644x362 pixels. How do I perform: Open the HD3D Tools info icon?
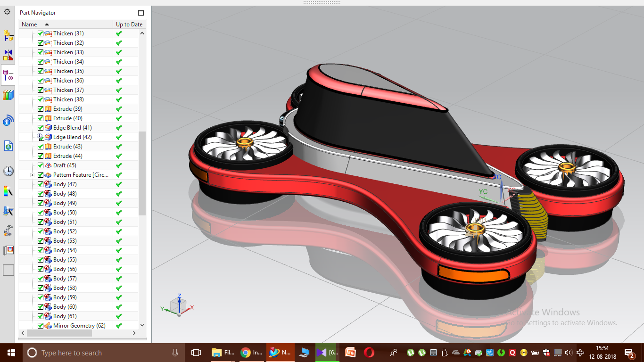[x=8, y=122]
